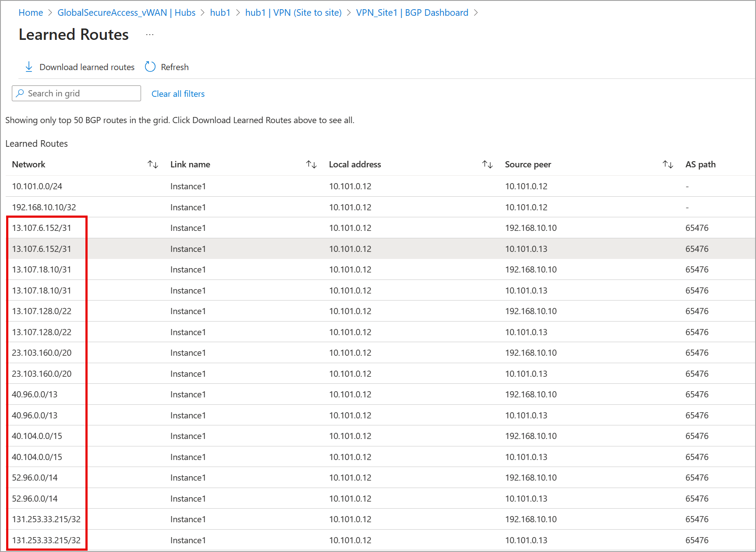Click the download arrow icon

pyautogui.click(x=29, y=67)
